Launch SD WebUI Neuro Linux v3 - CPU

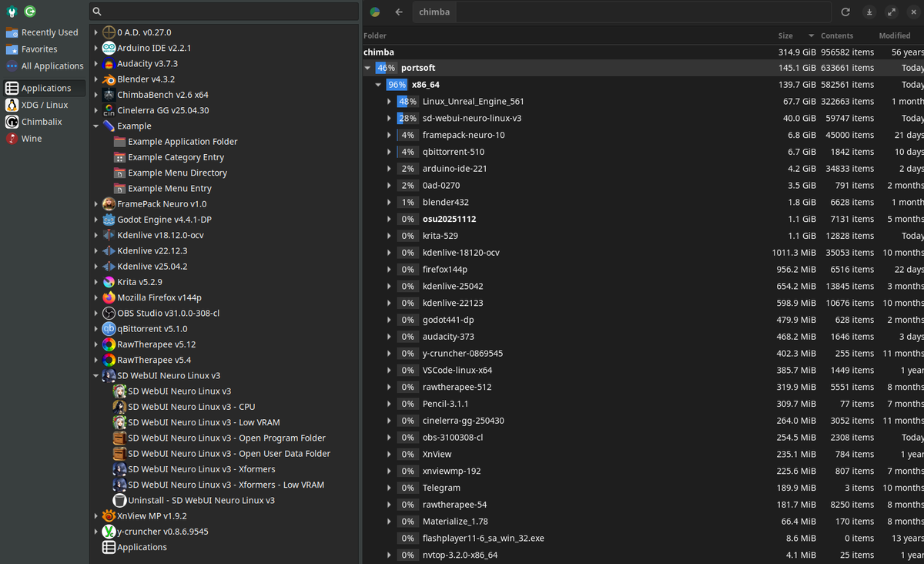(x=192, y=407)
